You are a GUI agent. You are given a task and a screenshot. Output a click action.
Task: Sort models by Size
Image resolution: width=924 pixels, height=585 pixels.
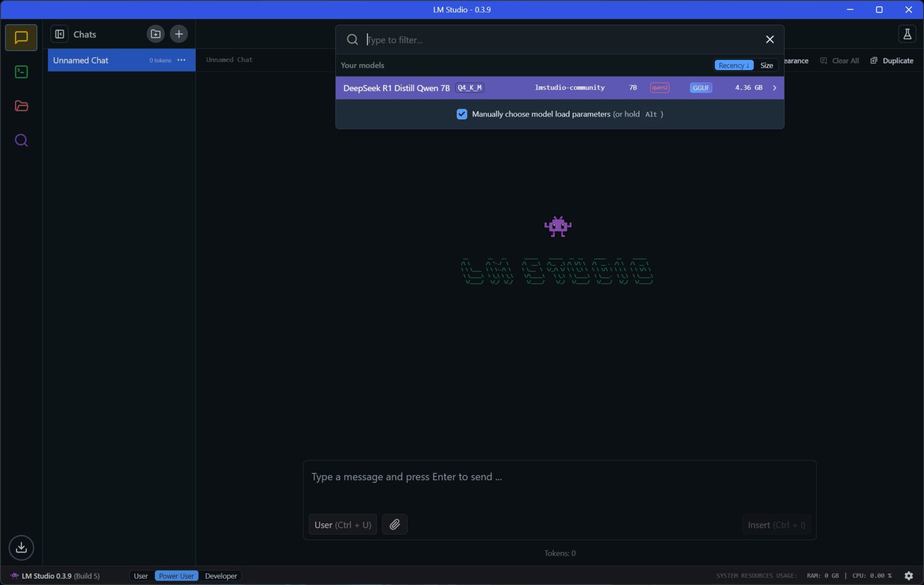(766, 65)
